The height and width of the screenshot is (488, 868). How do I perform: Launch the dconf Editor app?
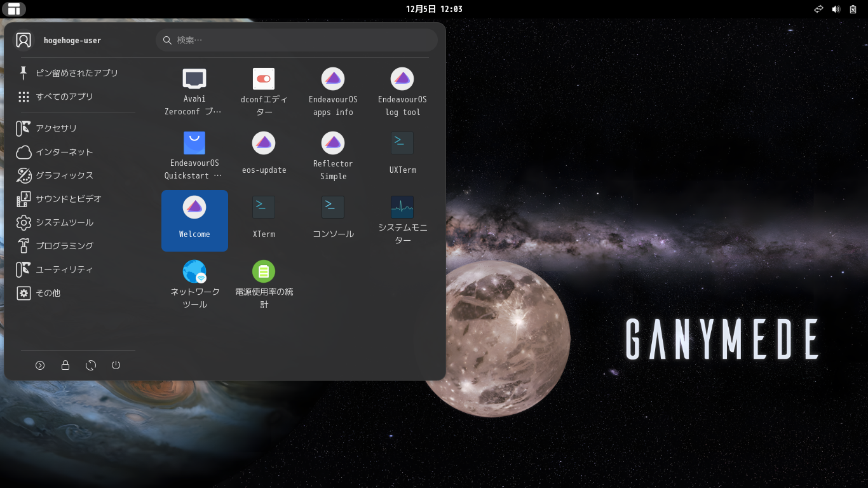point(264,92)
